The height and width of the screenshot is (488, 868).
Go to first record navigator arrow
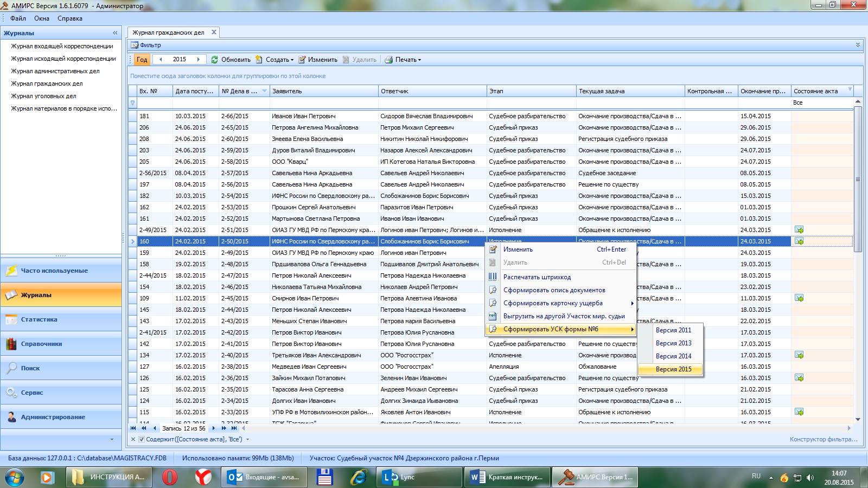coord(133,428)
